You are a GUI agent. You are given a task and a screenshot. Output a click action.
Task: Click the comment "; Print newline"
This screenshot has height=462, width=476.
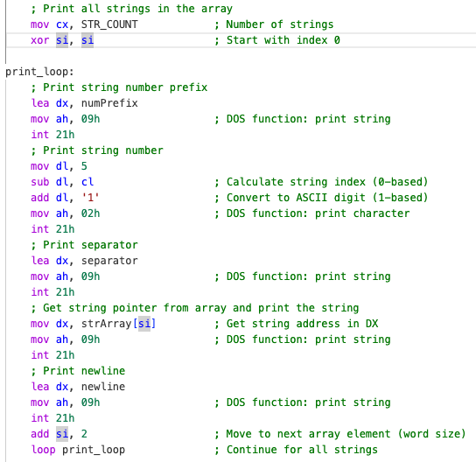[x=78, y=371]
